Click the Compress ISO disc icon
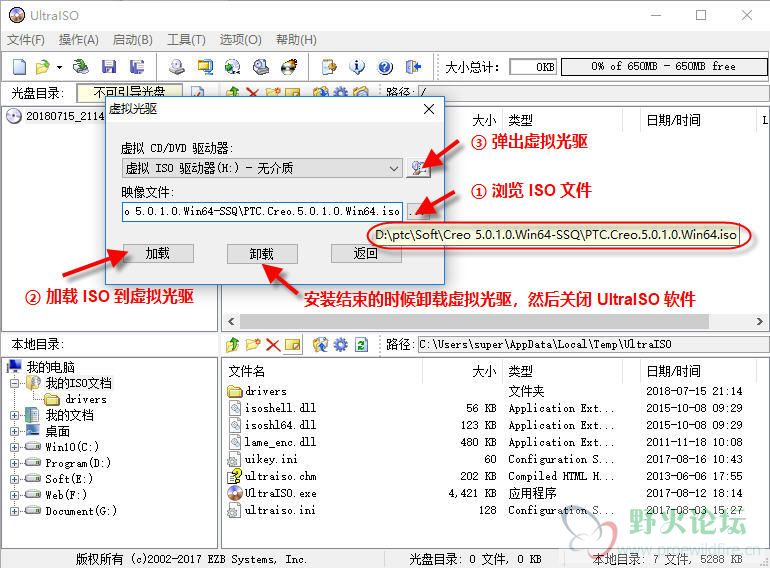770x568 pixels. (x=233, y=66)
